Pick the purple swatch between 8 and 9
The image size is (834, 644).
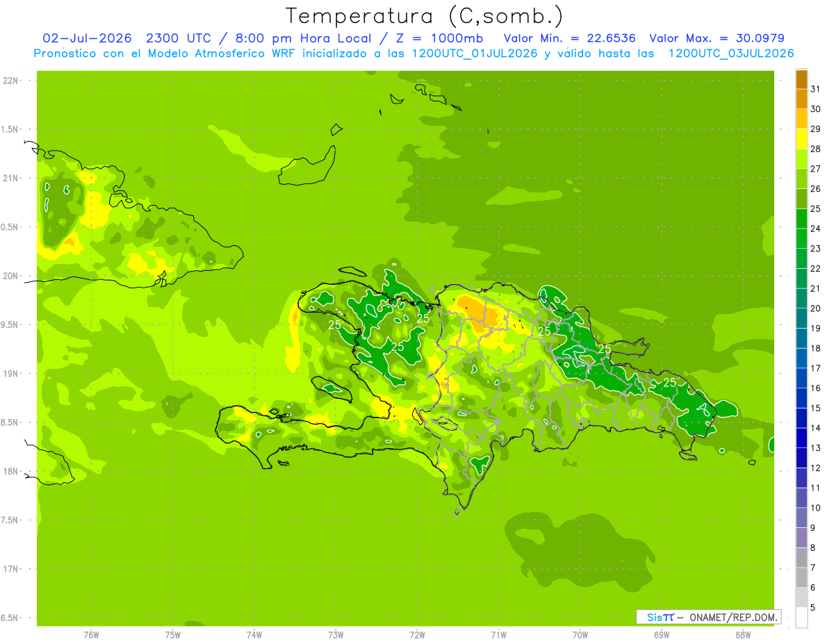pyautogui.click(x=801, y=538)
